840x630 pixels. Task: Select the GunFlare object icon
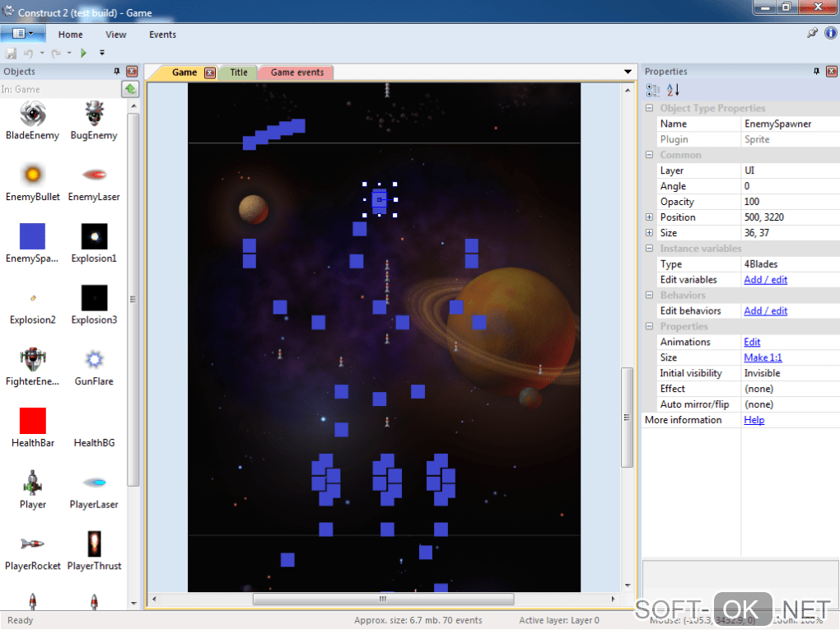[x=94, y=359]
